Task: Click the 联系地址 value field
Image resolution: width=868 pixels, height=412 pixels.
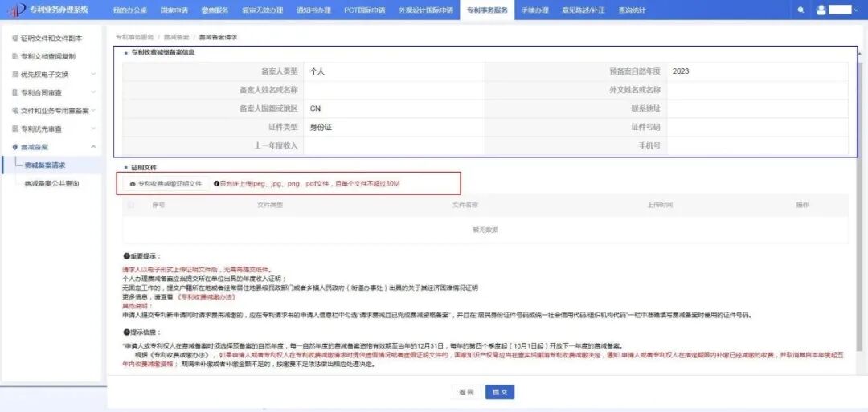Action: (x=757, y=108)
